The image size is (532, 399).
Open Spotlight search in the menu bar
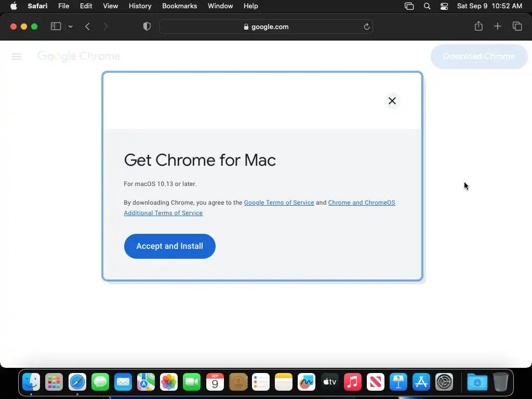(x=427, y=6)
